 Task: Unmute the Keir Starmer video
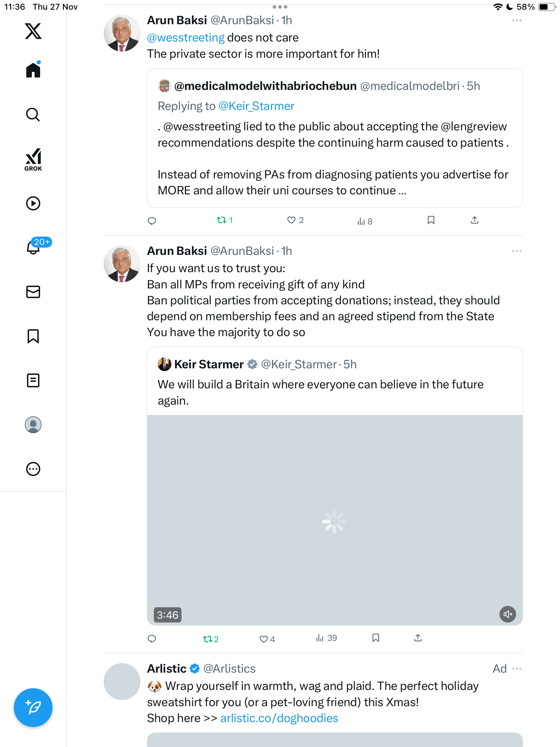(507, 614)
